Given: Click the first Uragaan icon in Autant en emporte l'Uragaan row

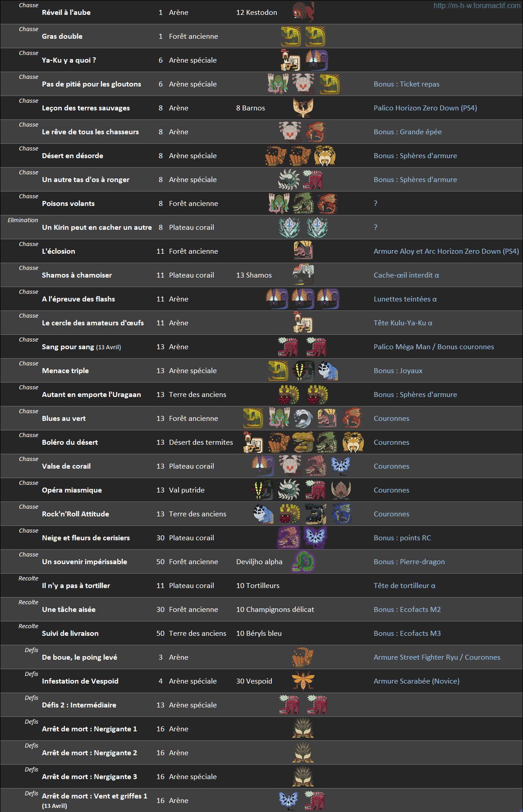Looking at the screenshot, I should tap(289, 394).
